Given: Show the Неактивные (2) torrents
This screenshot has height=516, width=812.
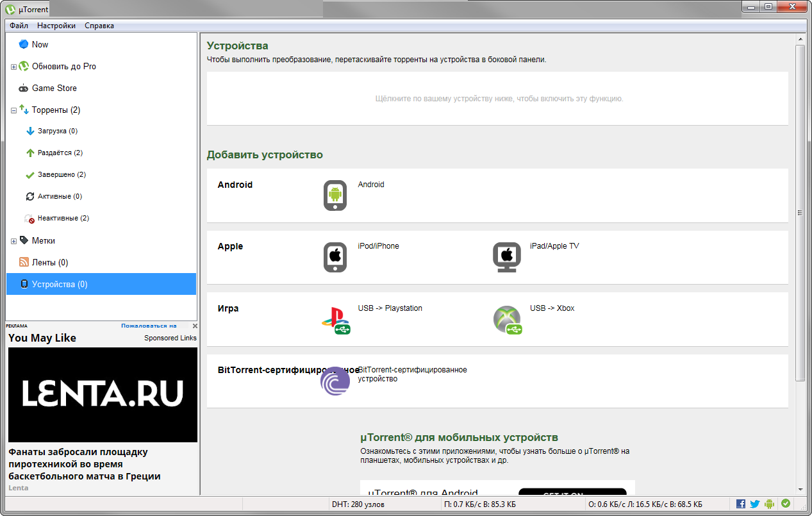Looking at the screenshot, I should 63,218.
